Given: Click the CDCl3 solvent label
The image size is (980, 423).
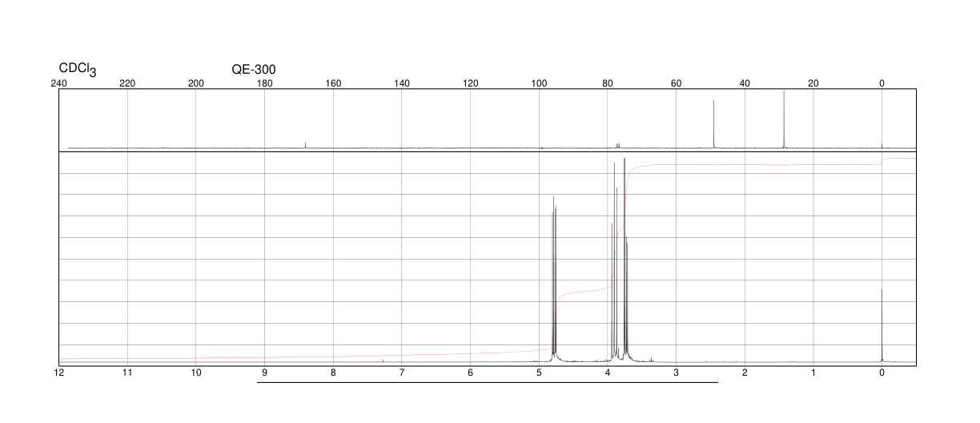Looking at the screenshot, I should click(78, 70).
